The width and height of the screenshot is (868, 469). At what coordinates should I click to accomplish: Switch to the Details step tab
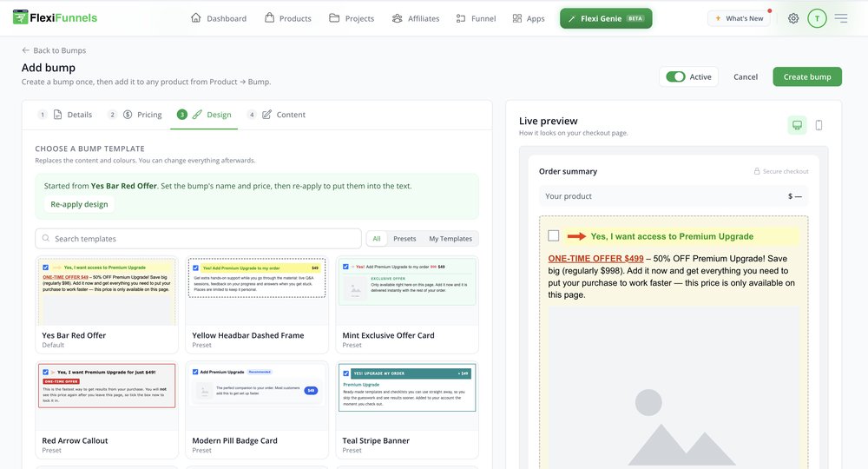click(x=65, y=115)
